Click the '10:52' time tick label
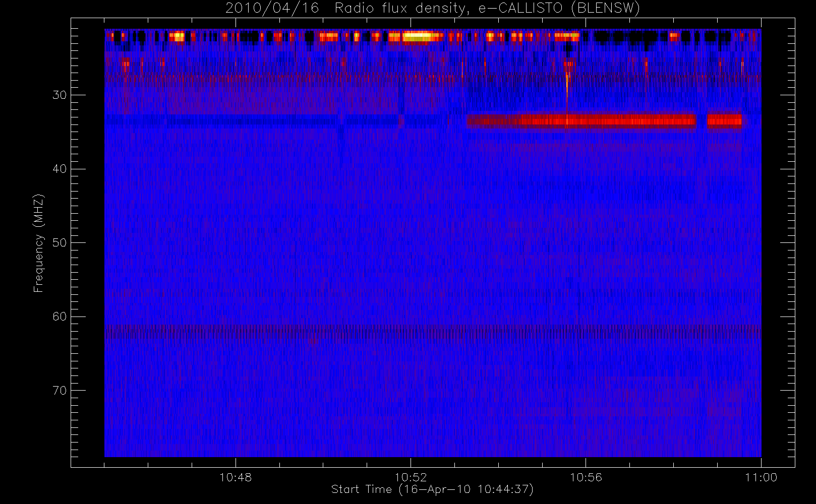Image resolution: width=816 pixels, height=504 pixels. tap(411, 477)
